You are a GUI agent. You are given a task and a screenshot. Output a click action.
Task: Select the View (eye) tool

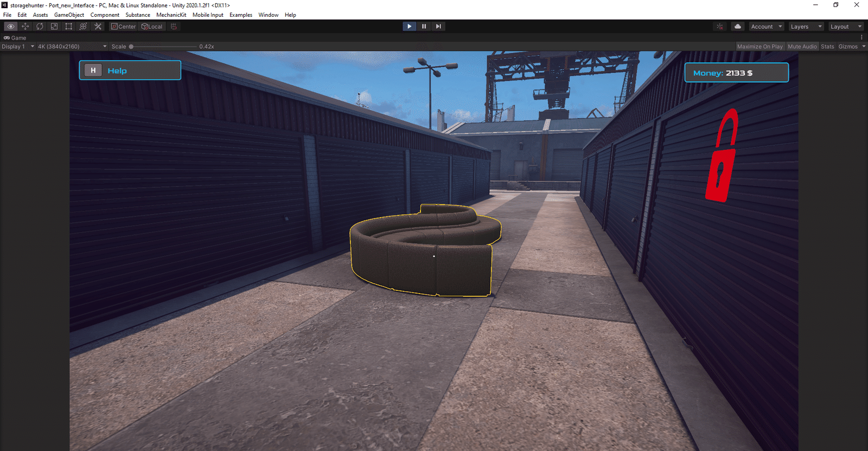pyautogui.click(x=10, y=26)
